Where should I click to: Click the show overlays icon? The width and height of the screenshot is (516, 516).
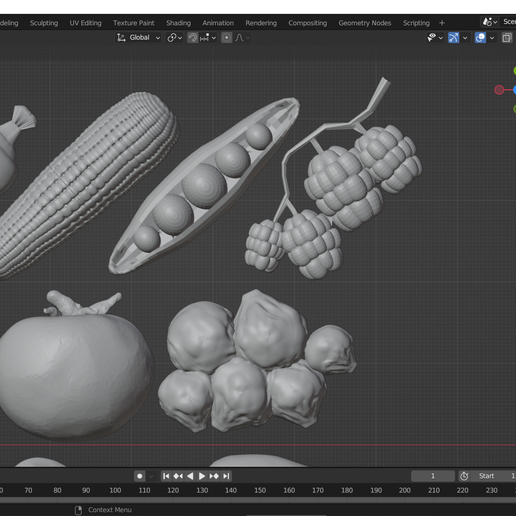point(480,38)
